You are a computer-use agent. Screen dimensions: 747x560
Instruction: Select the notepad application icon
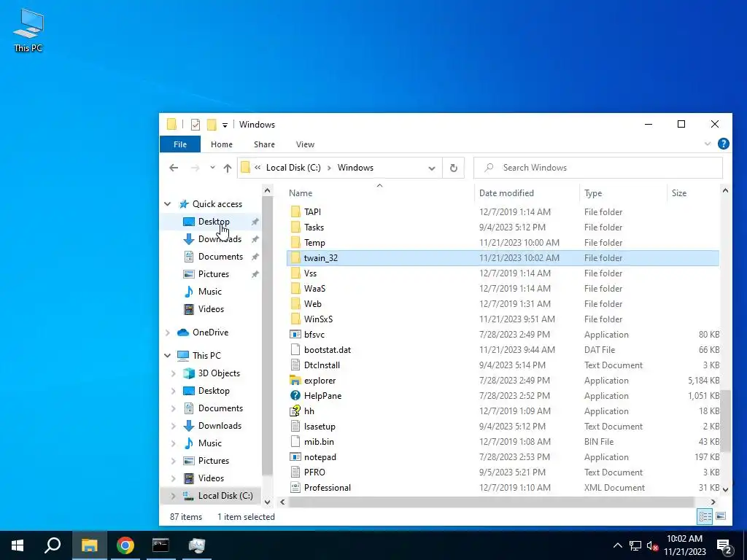pos(295,457)
